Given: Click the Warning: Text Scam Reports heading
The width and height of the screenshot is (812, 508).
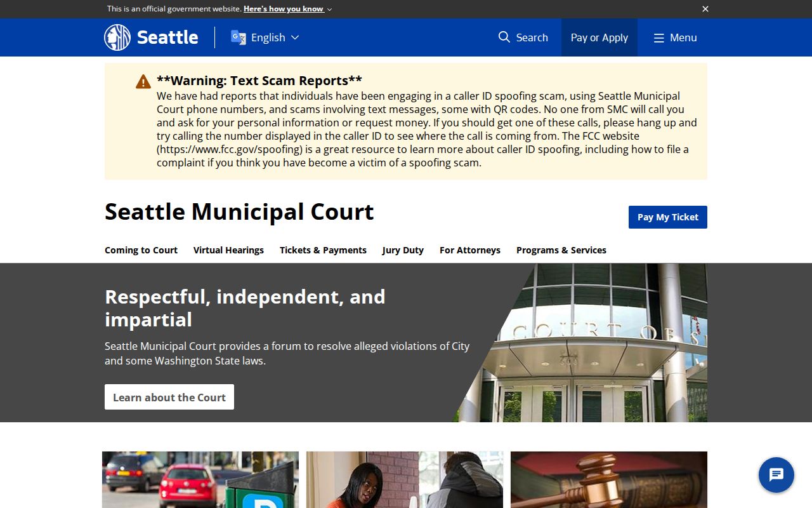Looking at the screenshot, I should tap(259, 81).
